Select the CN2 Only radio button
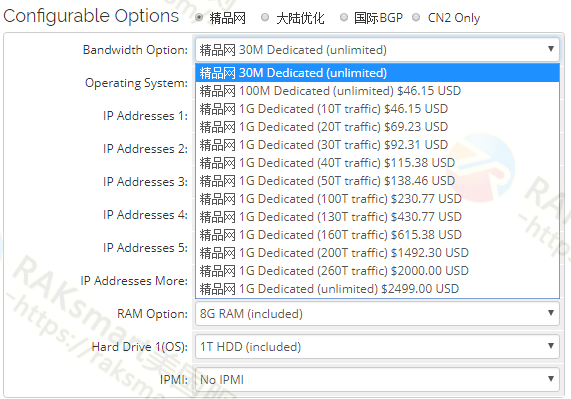The image size is (571, 399). 416,17
